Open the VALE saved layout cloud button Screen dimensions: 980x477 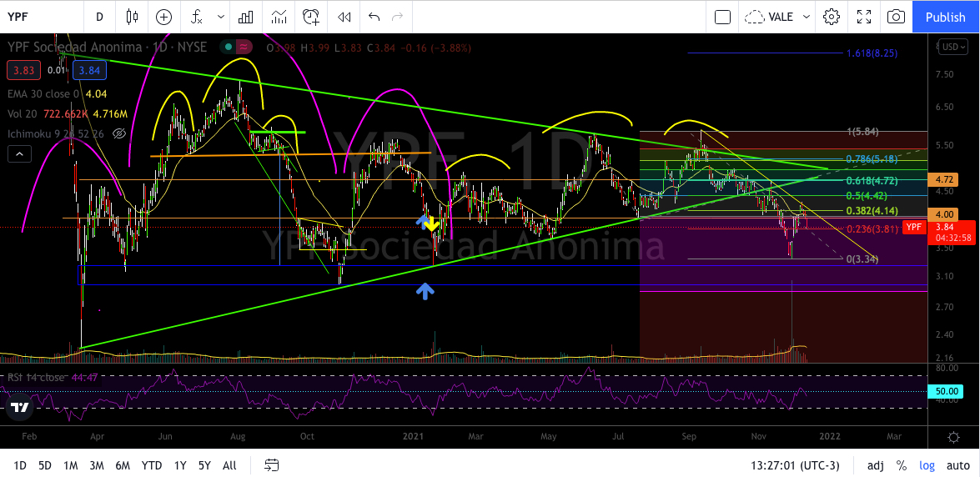coord(769,17)
